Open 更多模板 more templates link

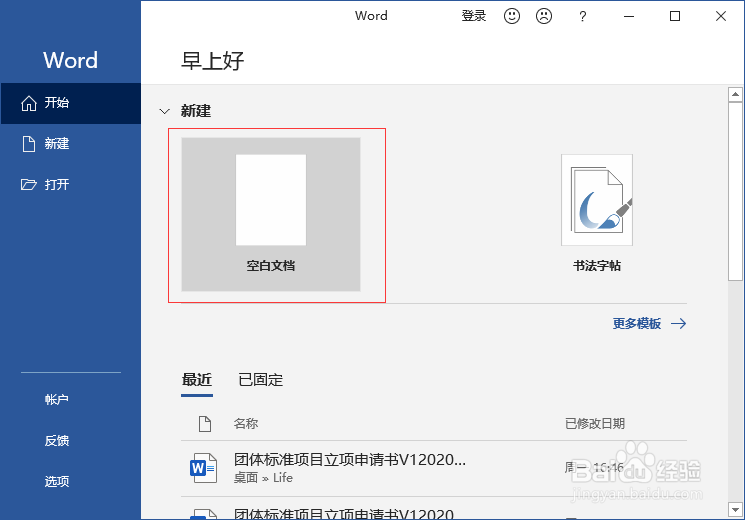(649, 324)
